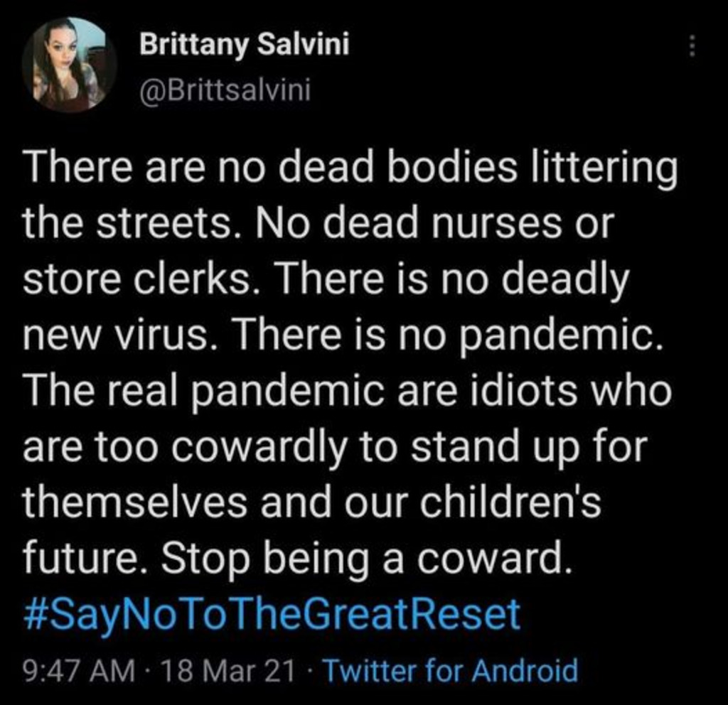This screenshot has width=728, height=705.
Task: Click the line 'themselves and our children's'
Action: pos(312,502)
